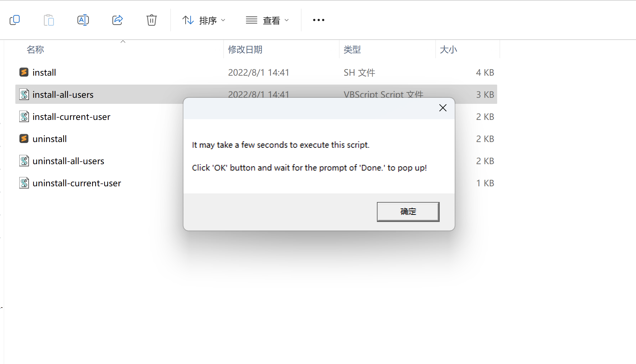Sort by 大小 column header
This screenshot has height=364, width=636.
[x=448, y=50]
